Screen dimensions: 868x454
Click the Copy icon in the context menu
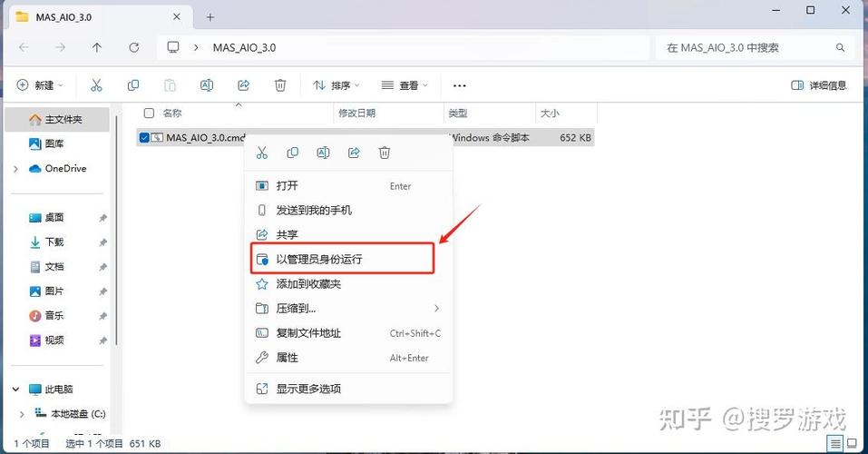(x=292, y=153)
